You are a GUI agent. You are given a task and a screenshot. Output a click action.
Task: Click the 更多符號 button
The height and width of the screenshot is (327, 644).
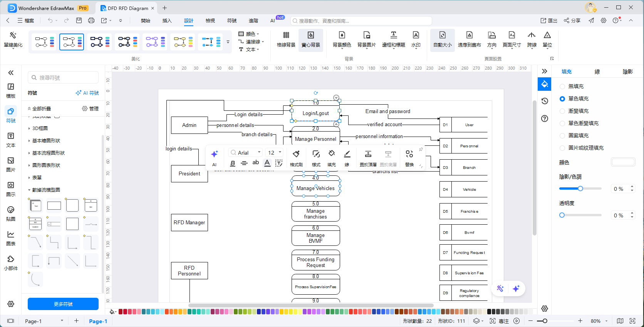click(x=63, y=304)
